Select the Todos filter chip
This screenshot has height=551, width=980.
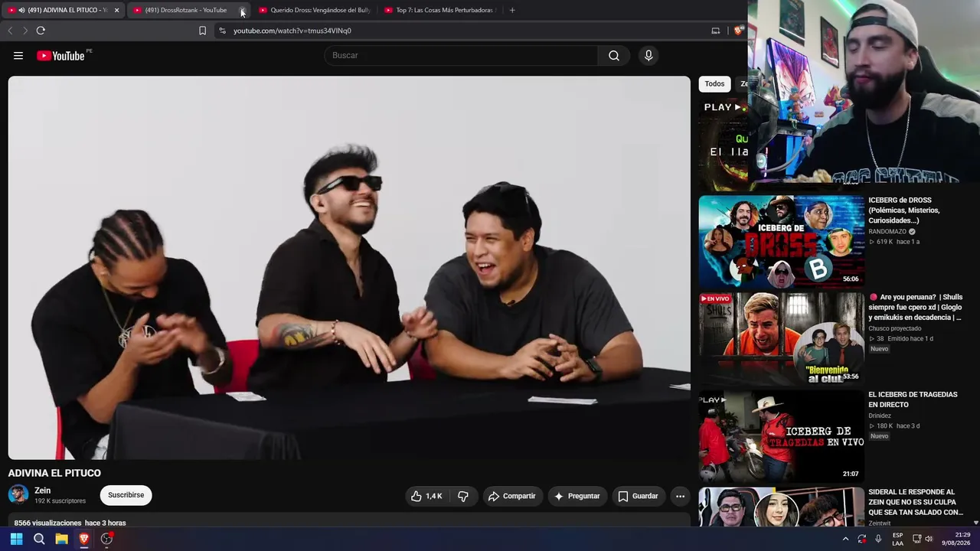(x=714, y=84)
